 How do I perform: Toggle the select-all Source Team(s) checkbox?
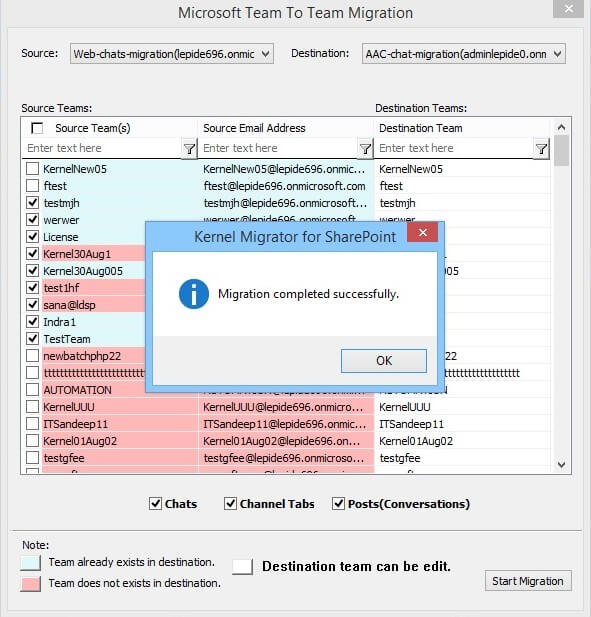coord(37,128)
